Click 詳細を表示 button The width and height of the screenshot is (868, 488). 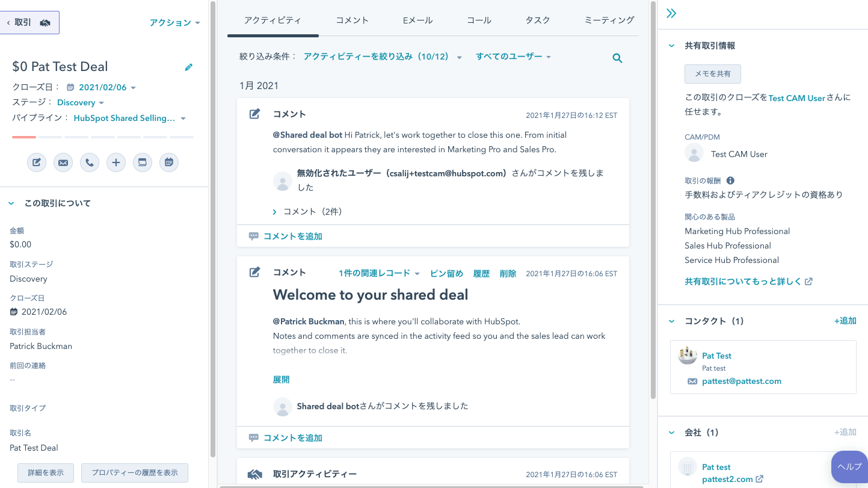click(46, 473)
